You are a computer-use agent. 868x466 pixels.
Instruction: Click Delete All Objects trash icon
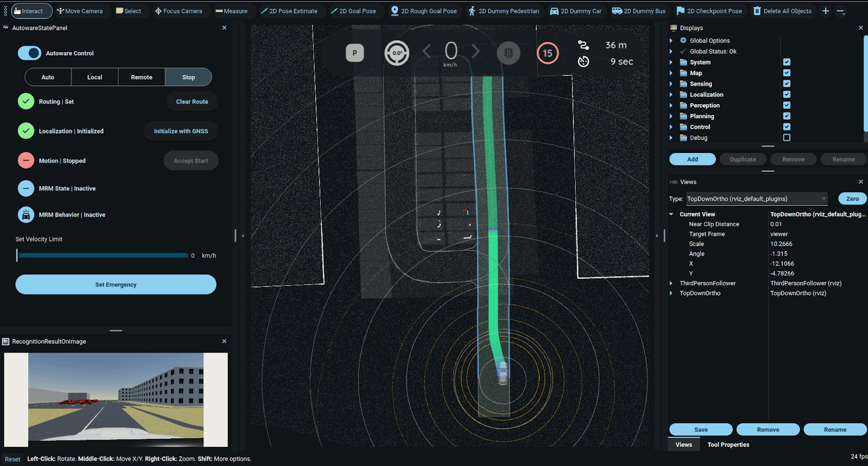click(x=757, y=11)
